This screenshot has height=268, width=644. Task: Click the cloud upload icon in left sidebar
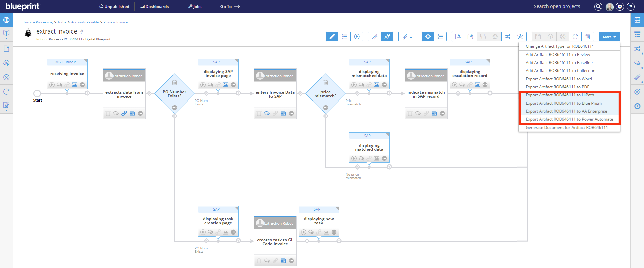point(6,63)
